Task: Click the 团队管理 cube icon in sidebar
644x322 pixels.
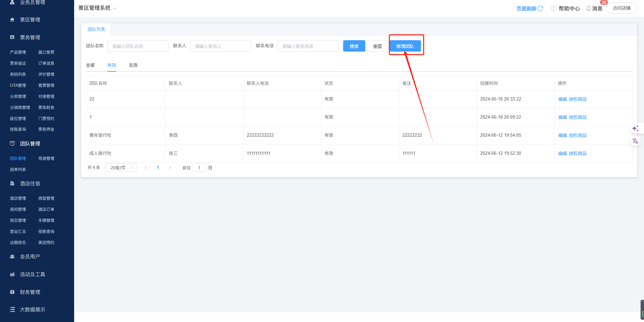Action: coord(12,143)
